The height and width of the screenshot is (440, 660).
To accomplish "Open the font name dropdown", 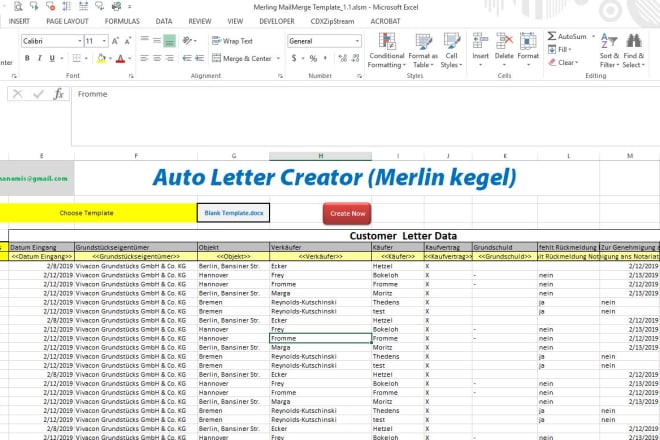I will (x=80, y=41).
